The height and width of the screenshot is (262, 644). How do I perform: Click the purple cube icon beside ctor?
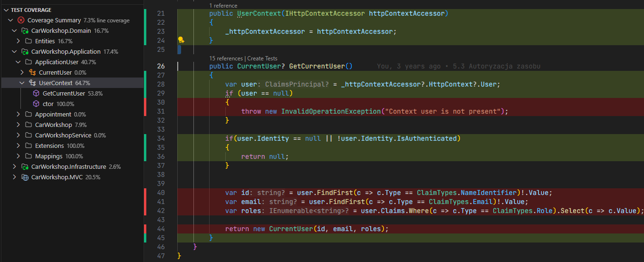36,104
